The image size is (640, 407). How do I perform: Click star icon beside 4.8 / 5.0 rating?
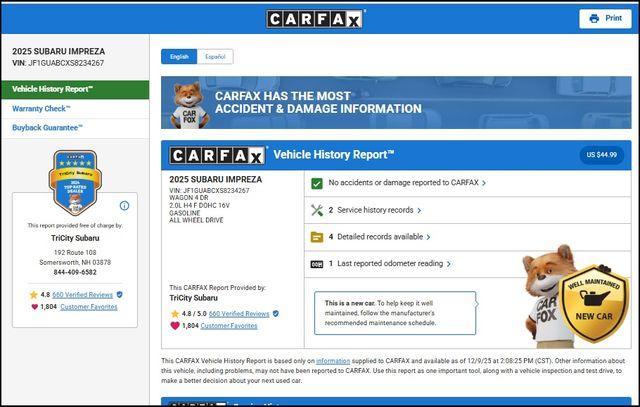175,314
